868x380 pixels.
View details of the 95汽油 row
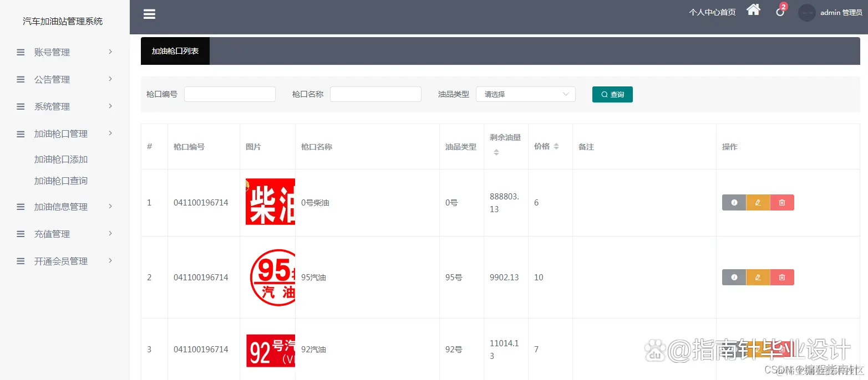coord(734,278)
